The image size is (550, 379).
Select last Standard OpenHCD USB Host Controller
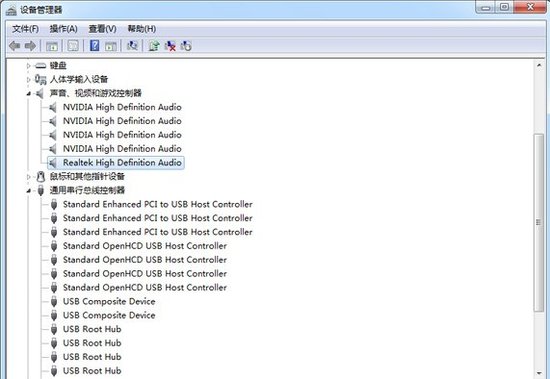[x=145, y=287]
